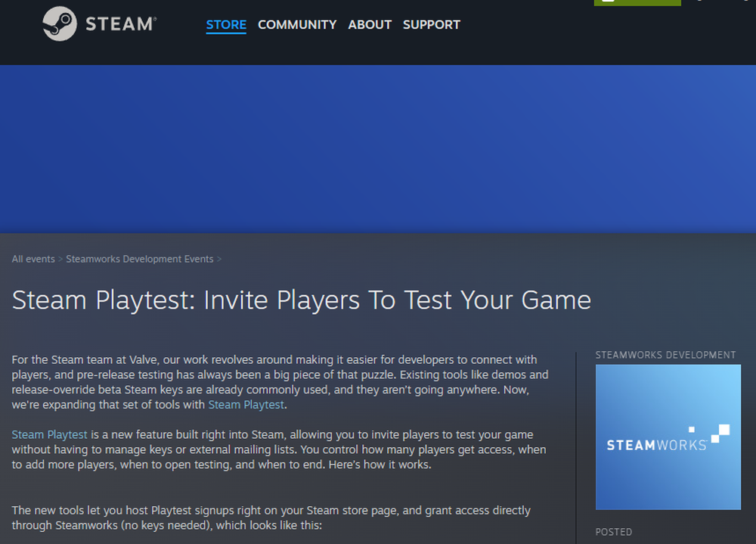The height and width of the screenshot is (544, 756).
Task: Click the chevron after All events
Action: [60, 260]
